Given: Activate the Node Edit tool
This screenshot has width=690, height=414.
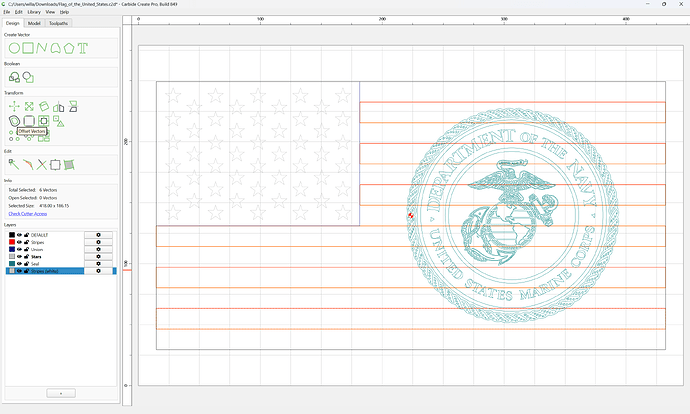Looking at the screenshot, I should 14,165.
